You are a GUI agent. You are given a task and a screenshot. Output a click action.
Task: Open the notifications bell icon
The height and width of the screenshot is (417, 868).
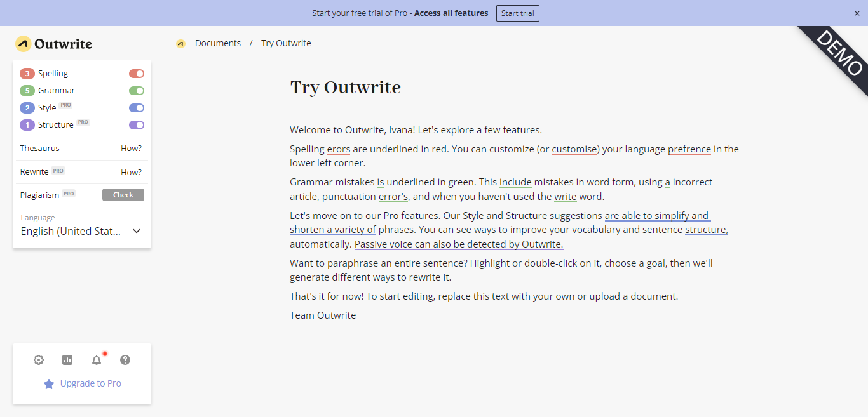[97, 360]
